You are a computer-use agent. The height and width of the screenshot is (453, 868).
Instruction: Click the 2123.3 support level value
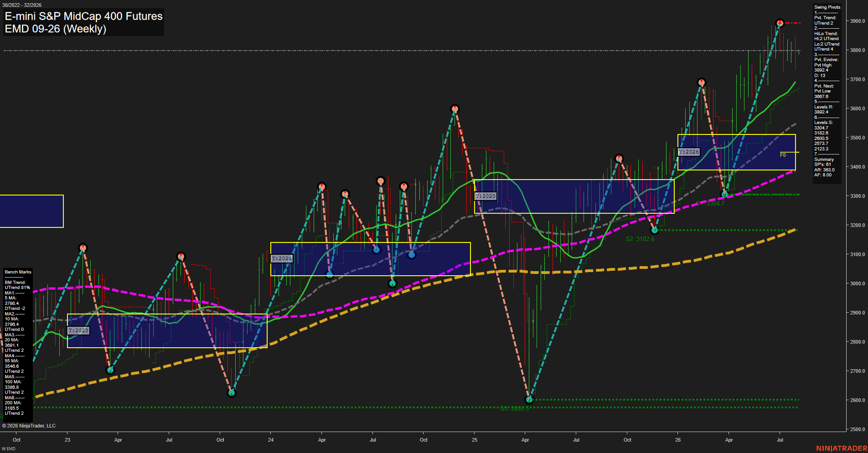point(821,149)
